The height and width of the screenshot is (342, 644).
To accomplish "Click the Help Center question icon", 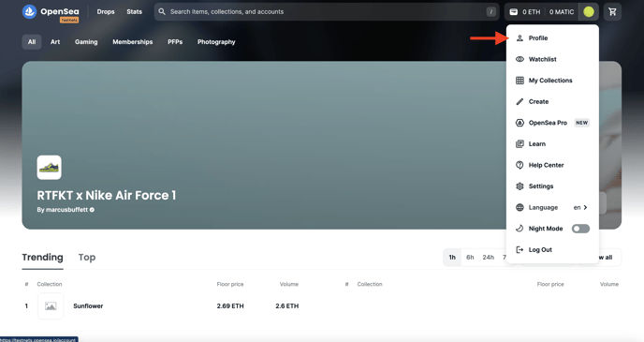I will 520,165.
